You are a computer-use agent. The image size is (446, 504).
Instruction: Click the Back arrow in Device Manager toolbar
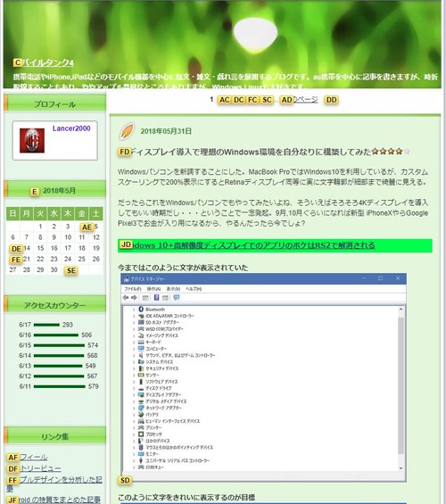pos(126,298)
